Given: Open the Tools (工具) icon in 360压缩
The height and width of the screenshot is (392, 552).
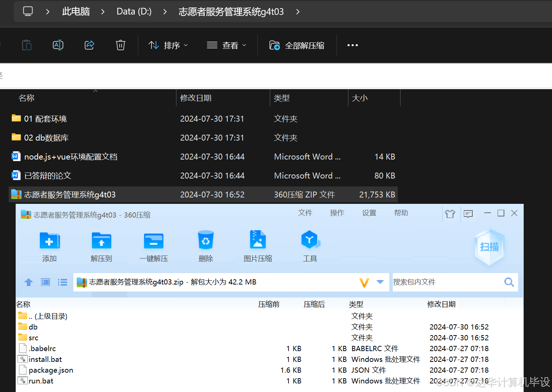Looking at the screenshot, I should (x=310, y=240).
